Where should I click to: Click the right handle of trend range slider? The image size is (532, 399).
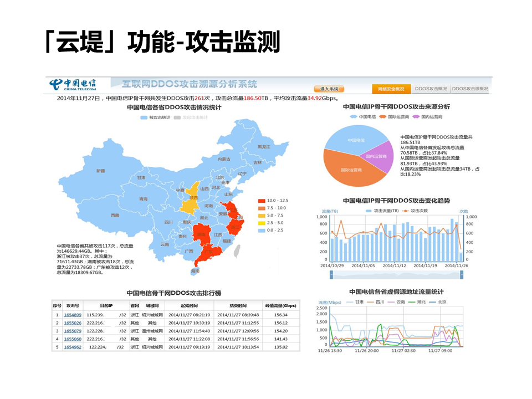click(462, 275)
